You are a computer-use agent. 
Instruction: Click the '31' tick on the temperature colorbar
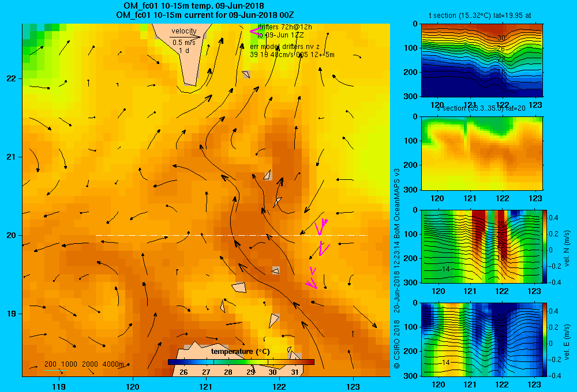295,372
